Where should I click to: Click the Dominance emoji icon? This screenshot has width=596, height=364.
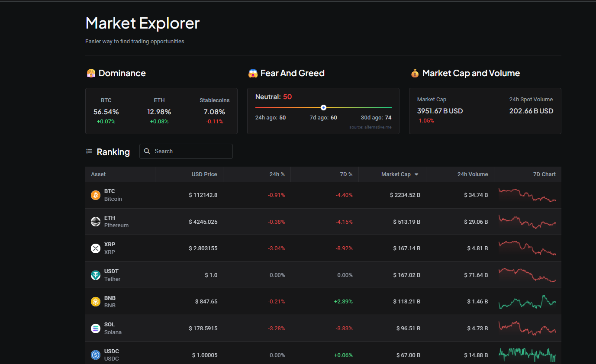pos(91,73)
